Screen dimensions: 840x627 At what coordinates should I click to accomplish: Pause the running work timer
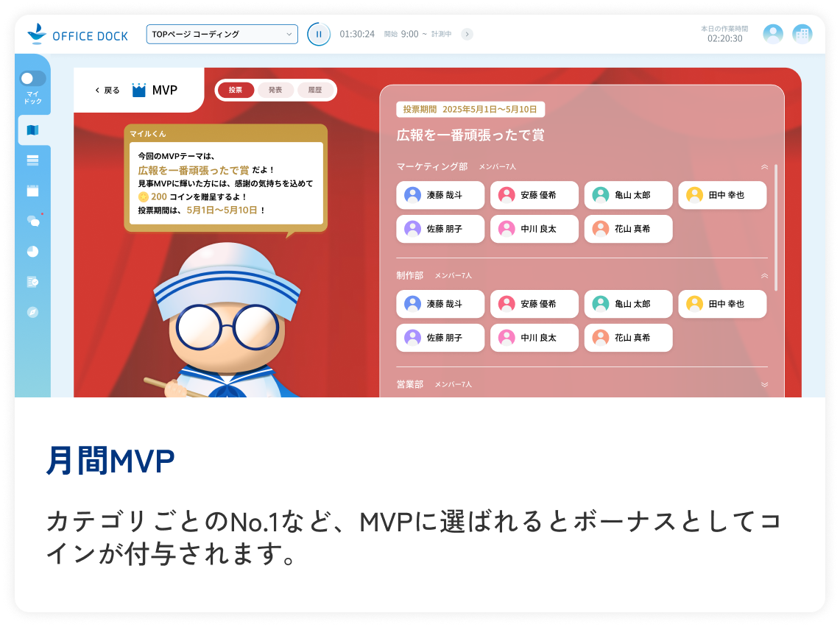(318, 34)
